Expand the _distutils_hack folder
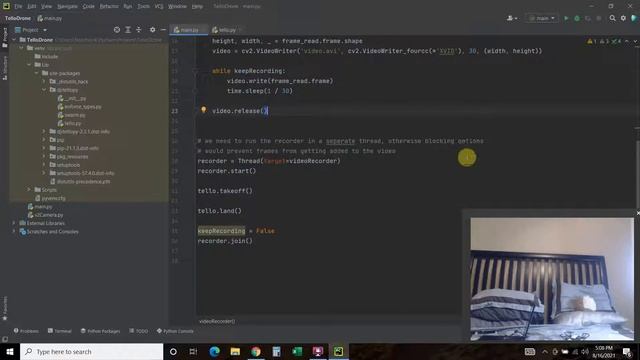Viewport: 640px width, 360px height. (44, 82)
